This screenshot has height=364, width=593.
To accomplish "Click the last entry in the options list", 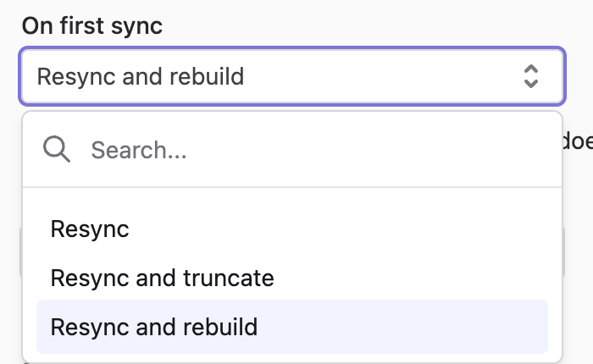I will point(154,326).
